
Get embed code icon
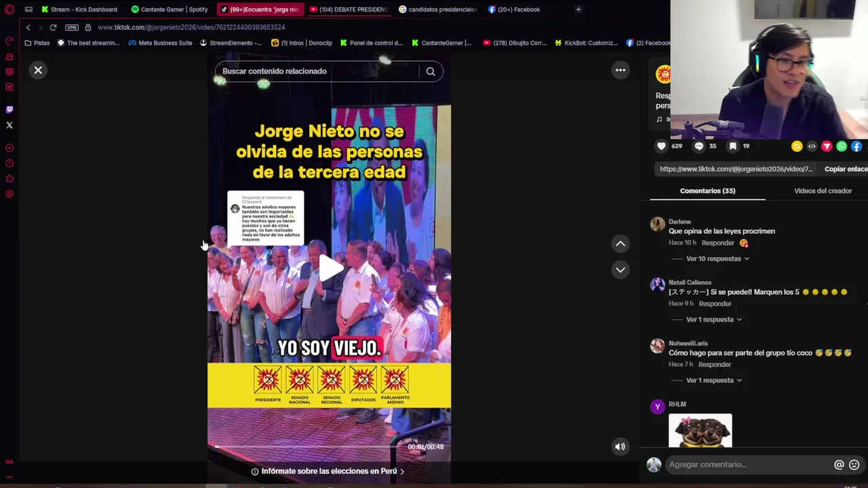point(812,146)
